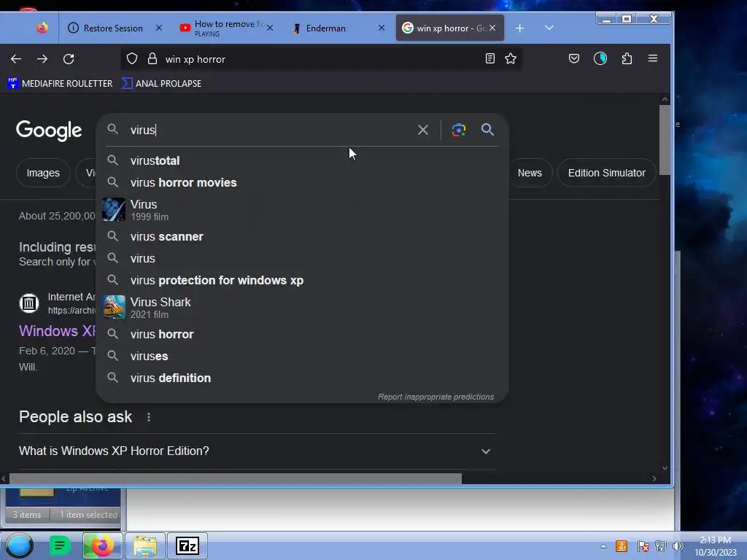Open the Firefox profile/account icon
The height and width of the screenshot is (560, 747).
point(600,58)
